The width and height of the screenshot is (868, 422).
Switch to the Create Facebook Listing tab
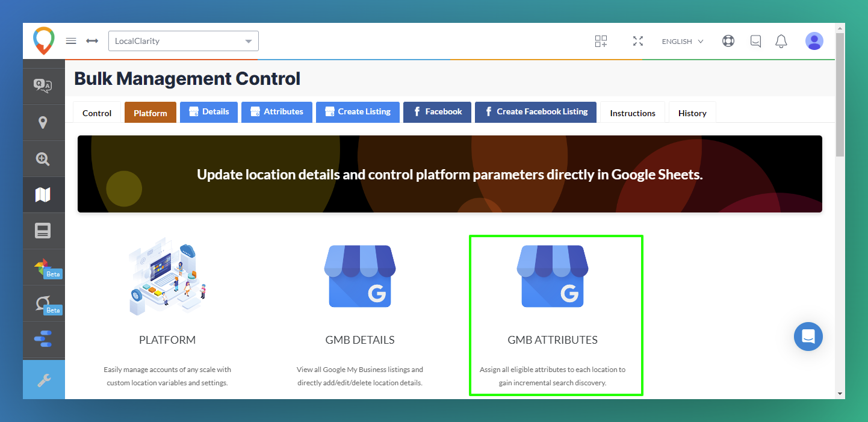tap(536, 112)
